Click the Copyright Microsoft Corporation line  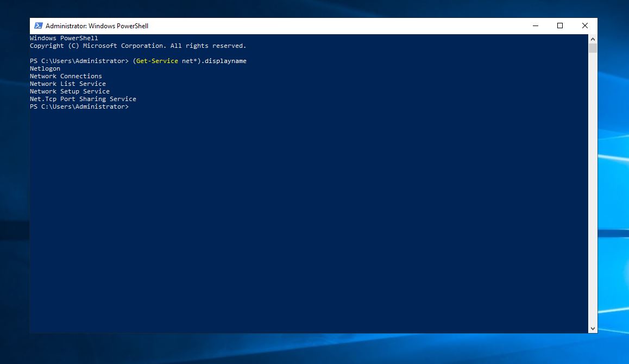pyautogui.click(x=137, y=46)
